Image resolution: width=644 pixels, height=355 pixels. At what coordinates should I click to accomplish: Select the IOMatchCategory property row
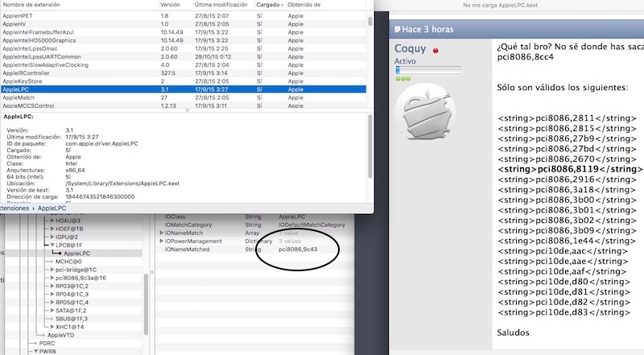tap(254, 225)
